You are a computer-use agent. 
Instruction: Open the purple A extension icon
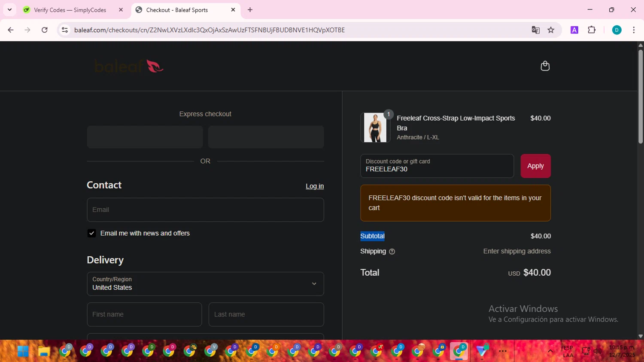pos(574,30)
